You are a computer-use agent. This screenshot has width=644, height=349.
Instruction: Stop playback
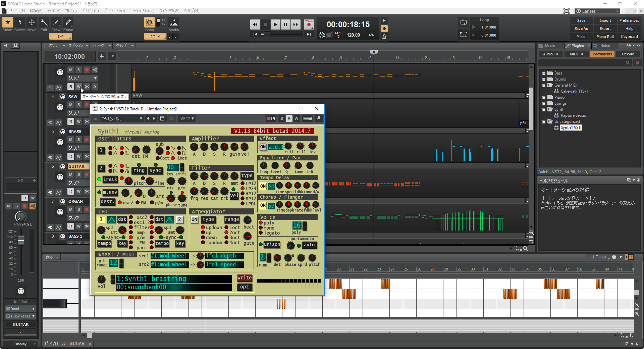265,24
